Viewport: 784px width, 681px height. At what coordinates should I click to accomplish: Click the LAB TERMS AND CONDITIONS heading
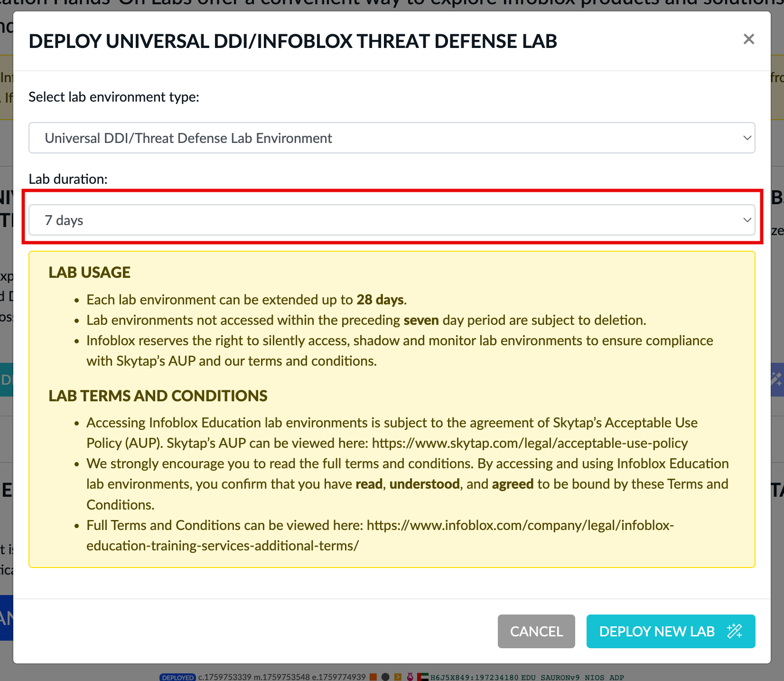158,396
